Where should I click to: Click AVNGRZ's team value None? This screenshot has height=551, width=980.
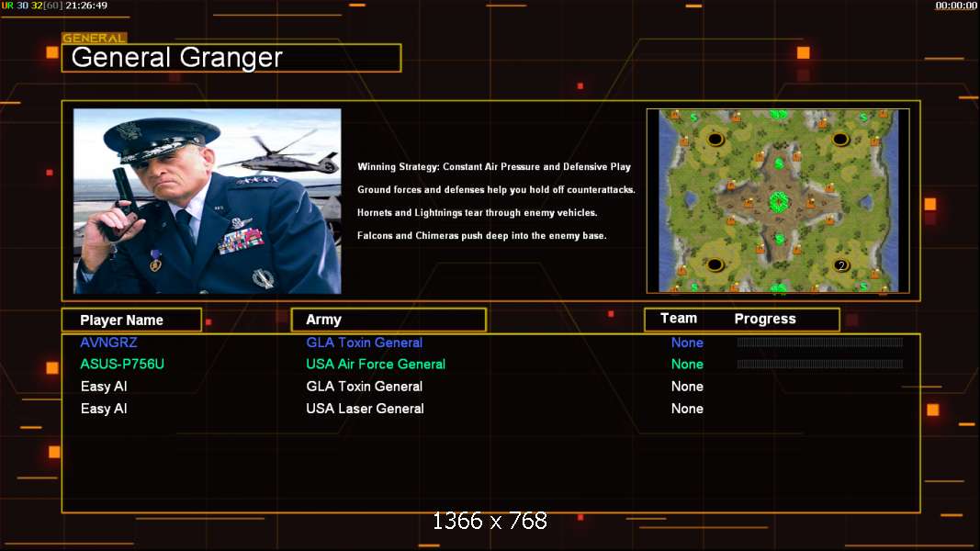(x=688, y=343)
